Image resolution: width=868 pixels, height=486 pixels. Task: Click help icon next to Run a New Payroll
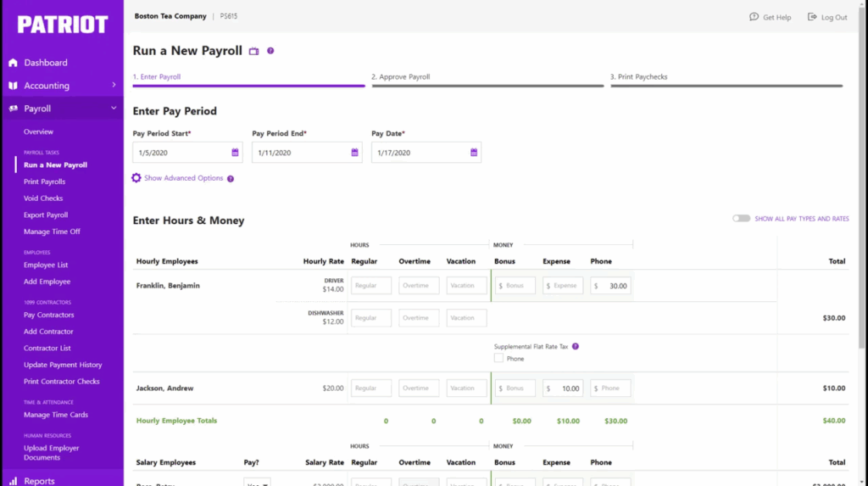270,51
